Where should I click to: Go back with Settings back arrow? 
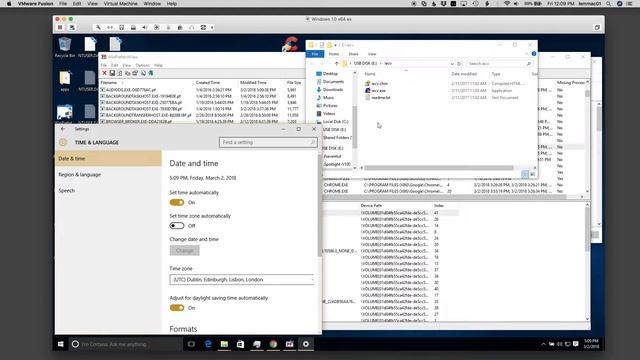(63, 129)
